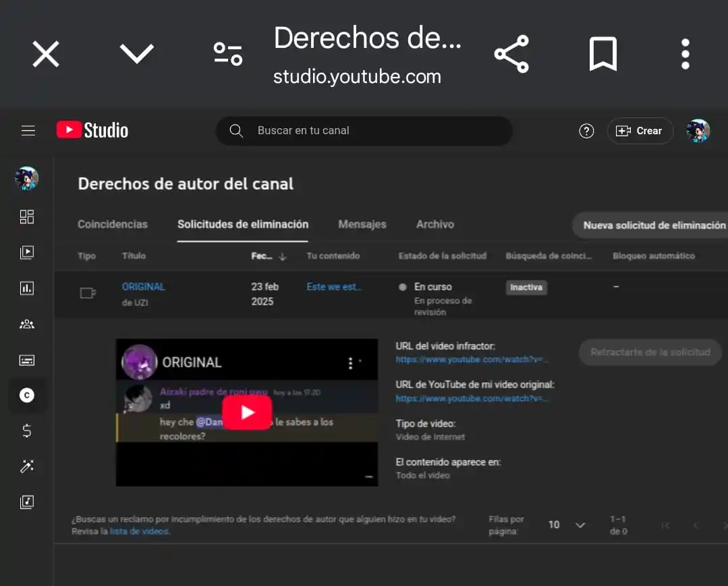
Task: Click the studio.youtube.com address text
Action: point(357,77)
